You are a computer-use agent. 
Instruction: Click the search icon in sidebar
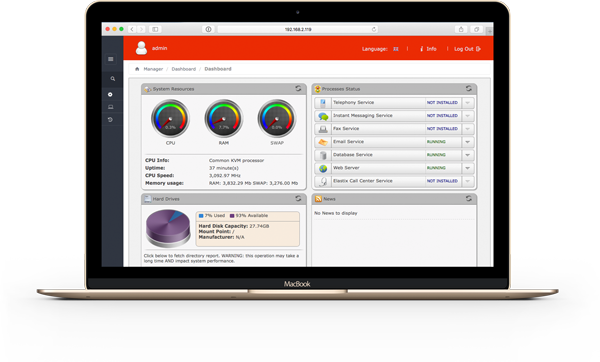point(112,78)
